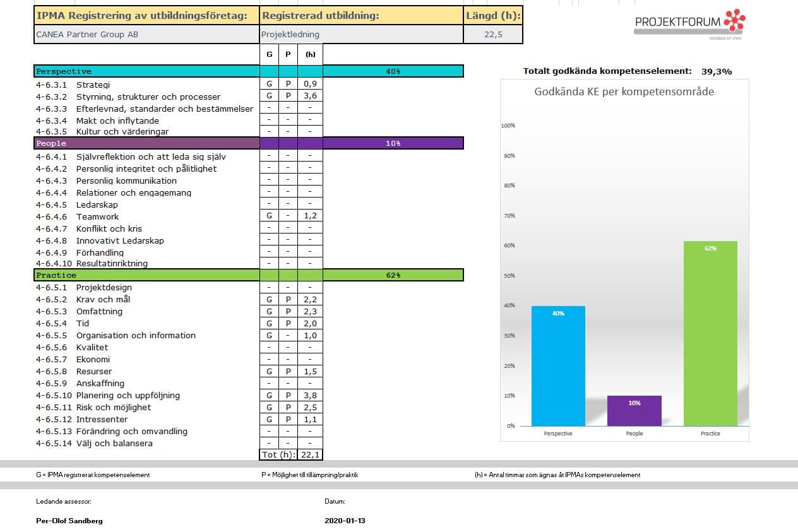Select the blue Perspective bar in chart
Image resolution: width=798 pixels, height=532 pixels.
[558, 366]
